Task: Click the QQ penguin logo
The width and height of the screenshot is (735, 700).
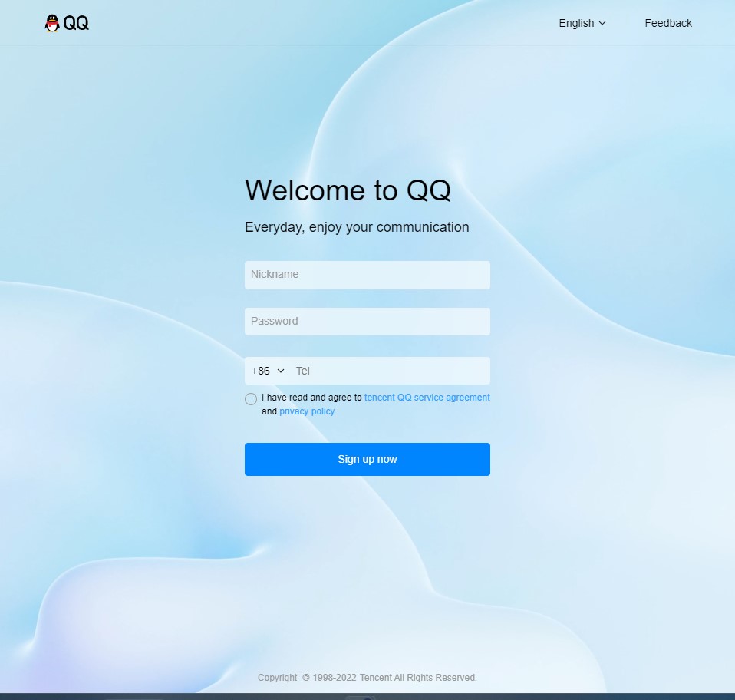Action: (x=67, y=23)
